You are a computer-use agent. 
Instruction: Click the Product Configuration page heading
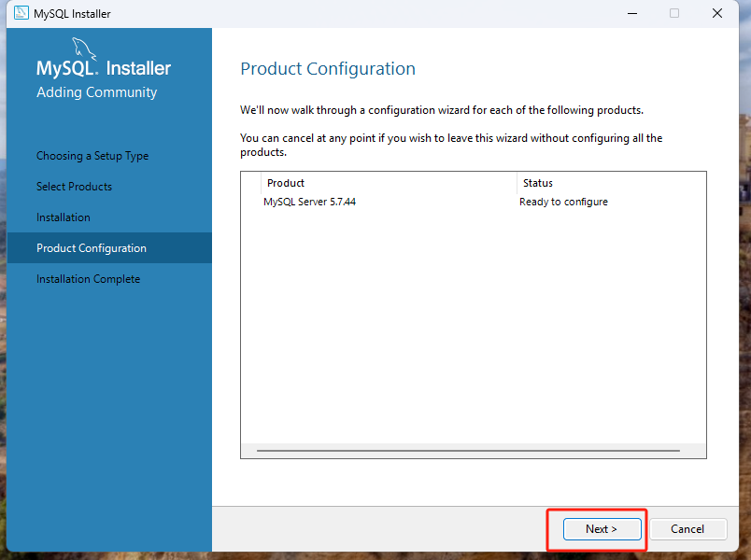(328, 69)
